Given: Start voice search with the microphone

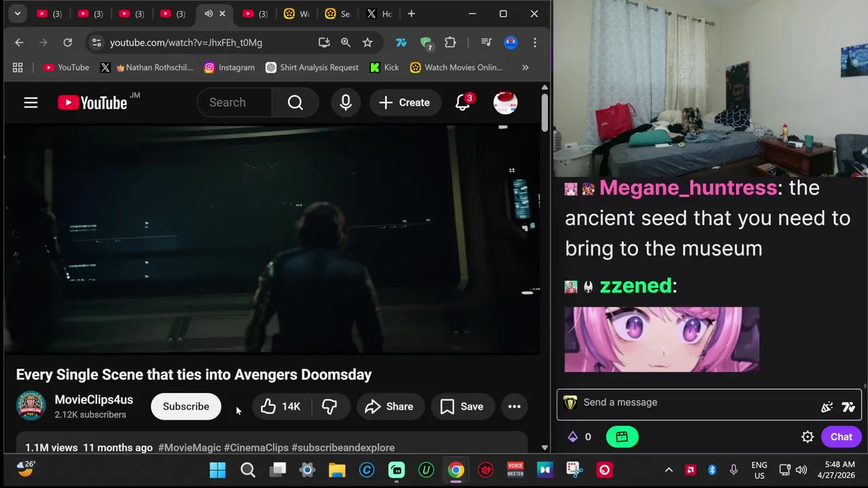Looking at the screenshot, I should point(346,102).
